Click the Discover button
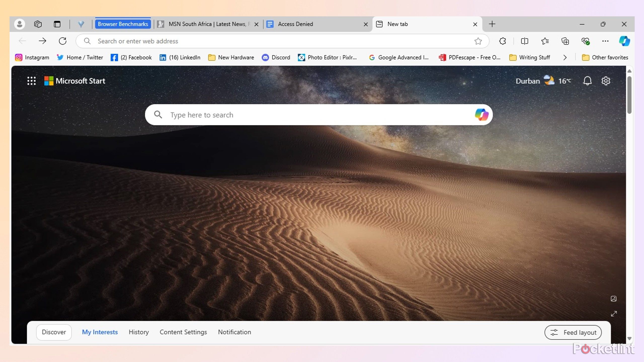 [x=54, y=332]
